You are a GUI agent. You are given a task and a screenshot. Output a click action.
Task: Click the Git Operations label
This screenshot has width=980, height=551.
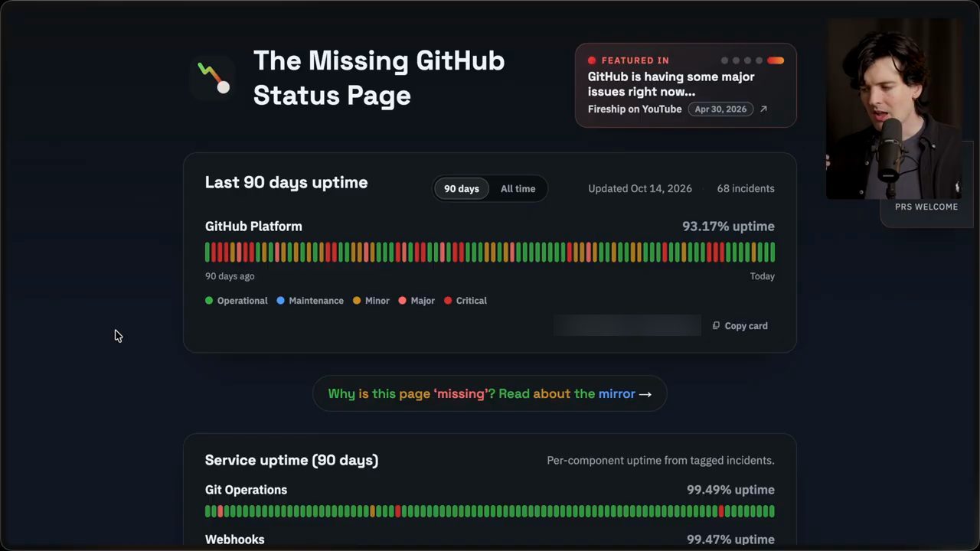click(x=246, y=490)
